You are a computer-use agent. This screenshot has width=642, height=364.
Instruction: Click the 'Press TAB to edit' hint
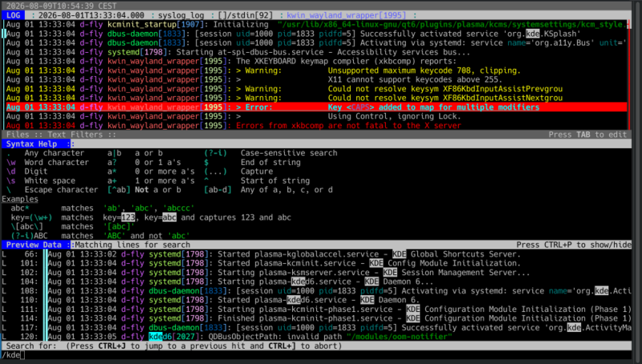[587, 135]
